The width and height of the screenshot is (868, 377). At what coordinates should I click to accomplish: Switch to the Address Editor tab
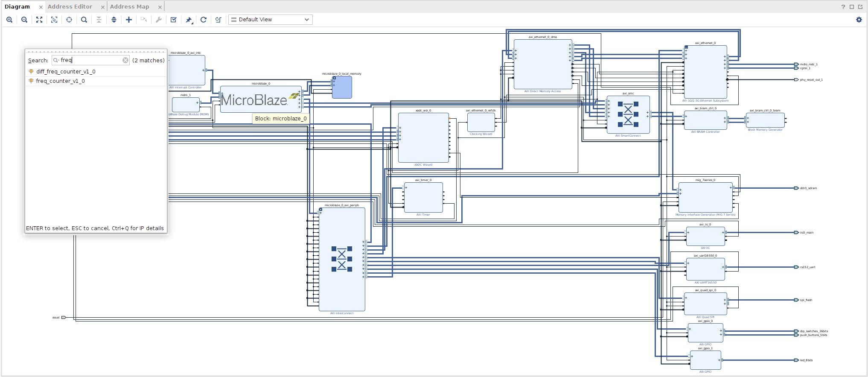click(x=70, y=7)
